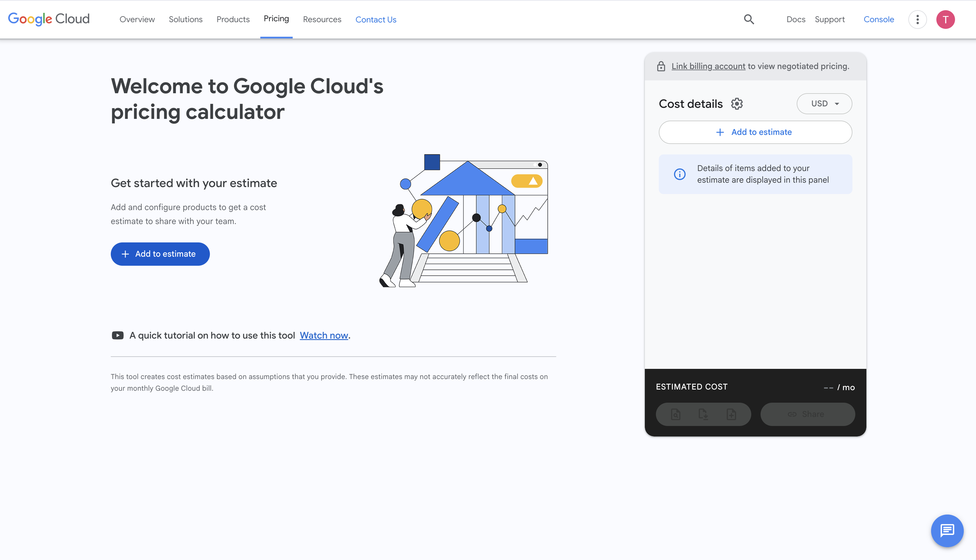Follow the Watch now tutorial link

tap(324, 335)
